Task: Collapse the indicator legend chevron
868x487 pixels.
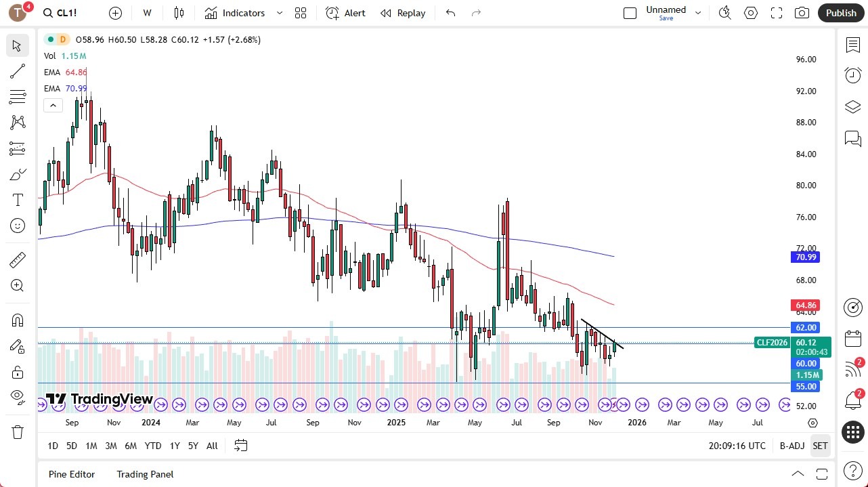Action: point(53,105)
